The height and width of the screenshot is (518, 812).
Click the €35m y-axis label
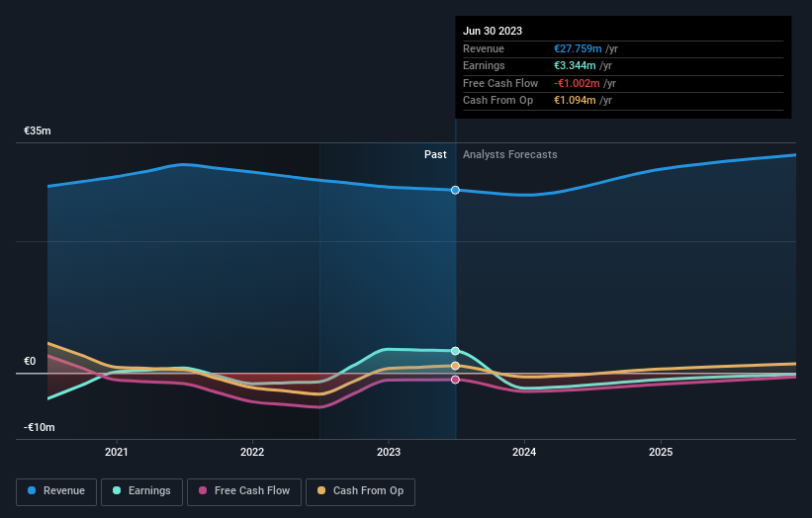coord(38,130)
